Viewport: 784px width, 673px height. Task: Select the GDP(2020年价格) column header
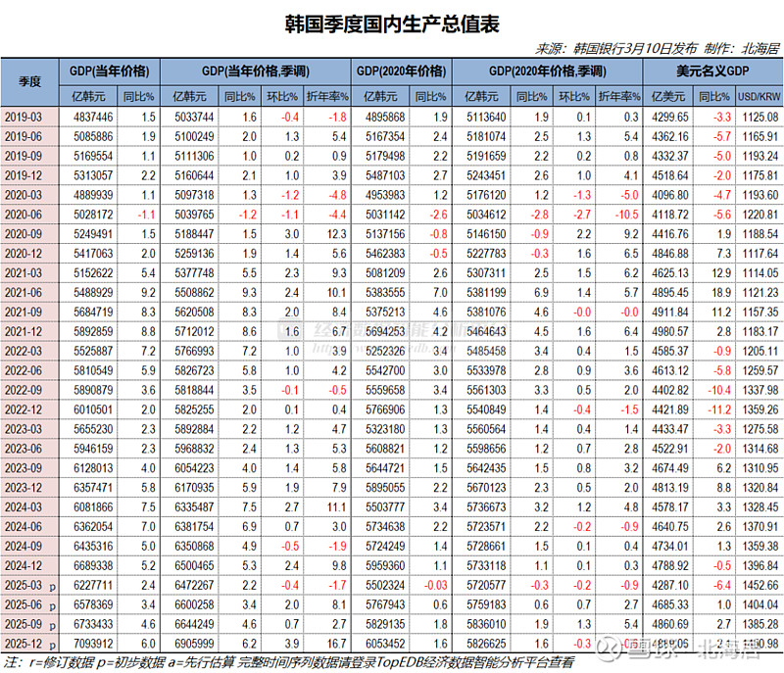pyautogui.click(x=408, y=71)
